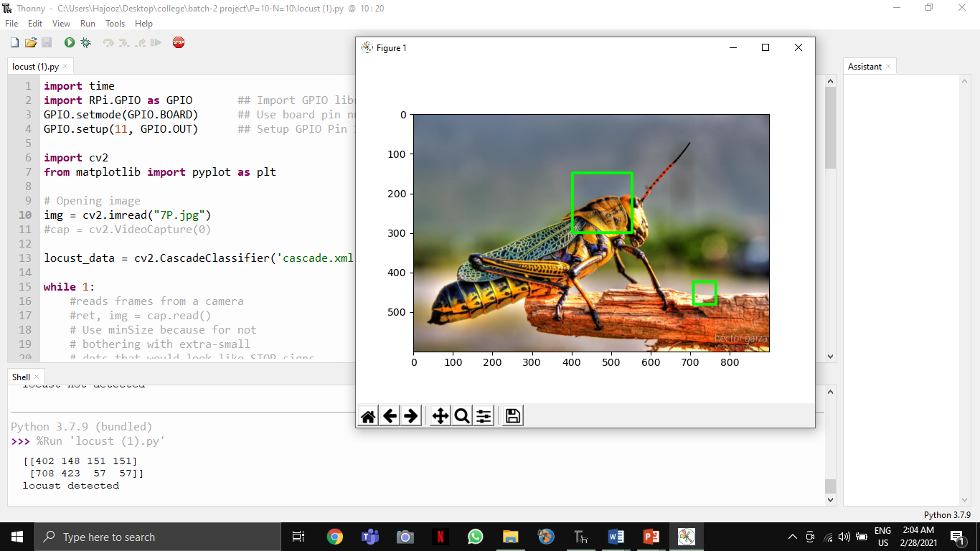Expand hidden icons in the system tray
Viewport: 980px width, 551px height.
tap(792, 536)
